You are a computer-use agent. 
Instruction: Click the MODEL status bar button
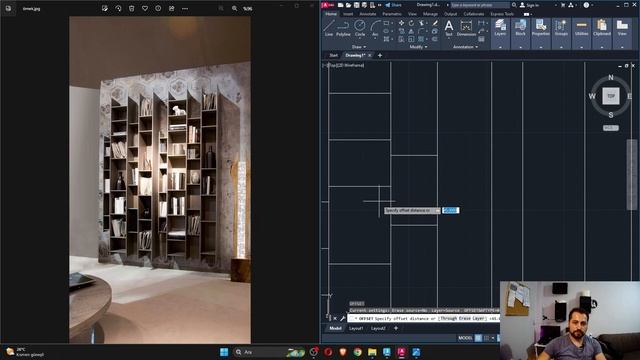click(x=465, y=338)
